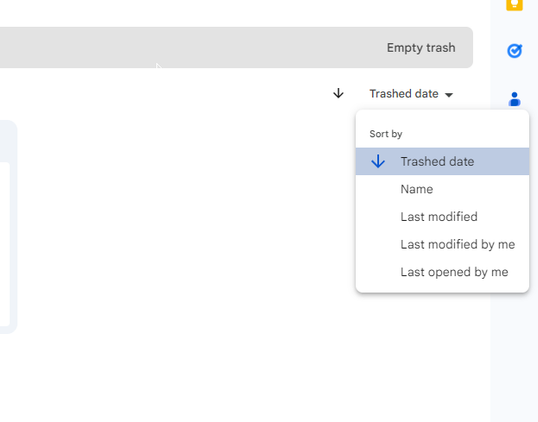Open the Tasks side panel icon

(514, 51)
